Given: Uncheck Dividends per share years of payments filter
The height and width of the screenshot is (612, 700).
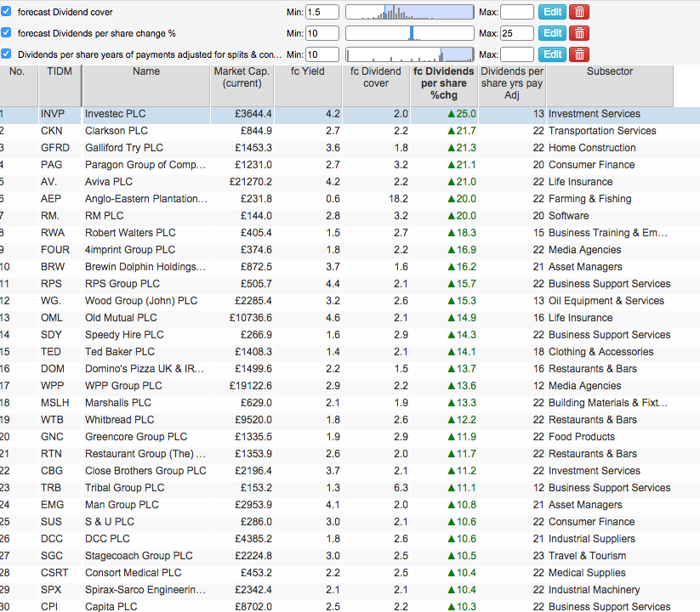Looking at the screenshot, I should [x=6, y=54].
